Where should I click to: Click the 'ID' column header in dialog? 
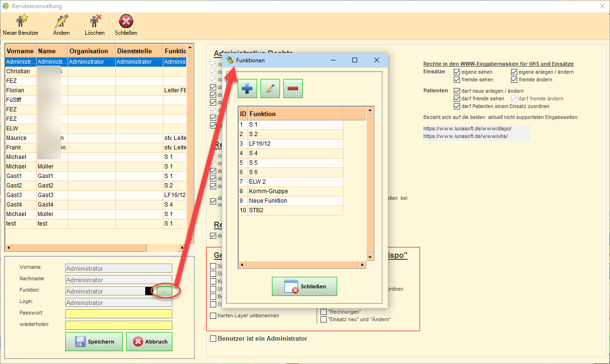click(x=243, y=114)
